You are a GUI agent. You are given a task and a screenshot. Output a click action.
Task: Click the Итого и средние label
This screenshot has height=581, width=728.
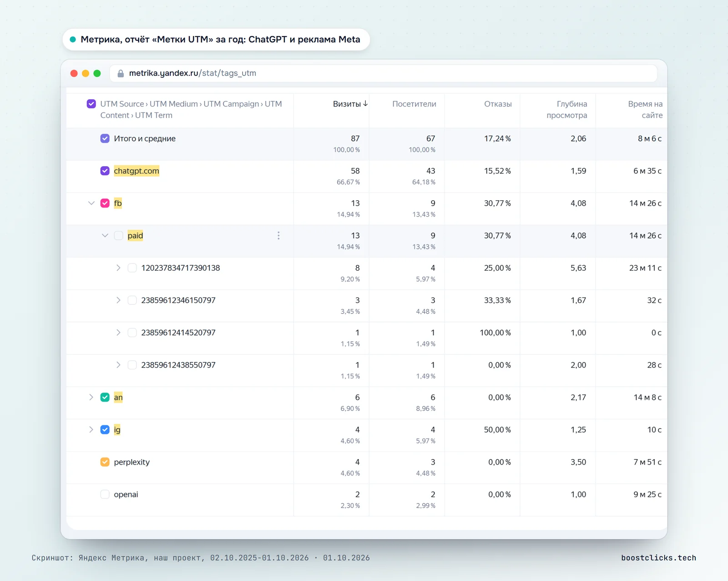coord(145,138)
